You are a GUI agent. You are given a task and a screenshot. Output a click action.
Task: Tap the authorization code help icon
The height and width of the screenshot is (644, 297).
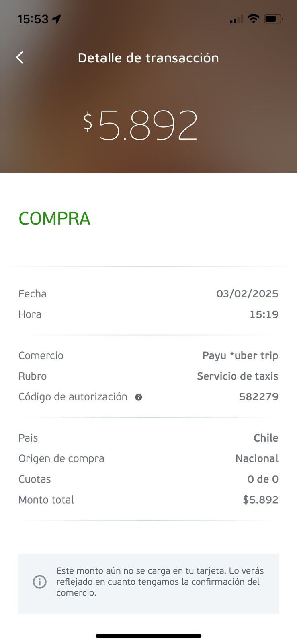point(139,397)
